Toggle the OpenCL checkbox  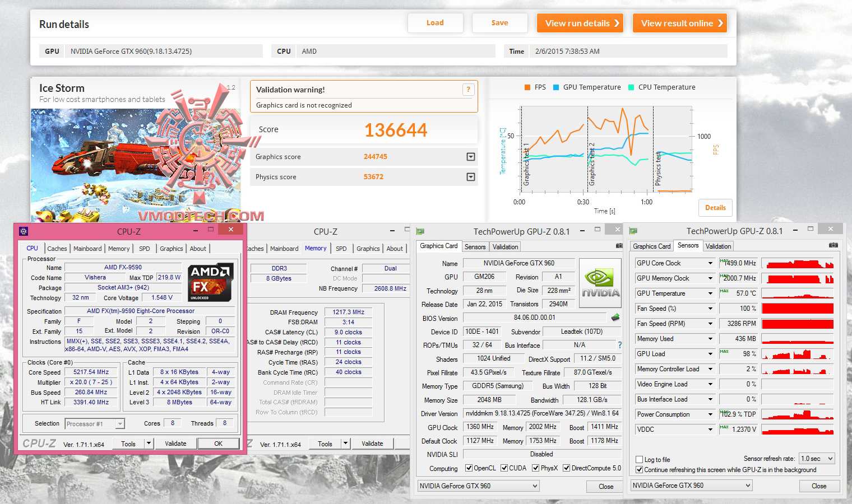(x=469, y=468)
